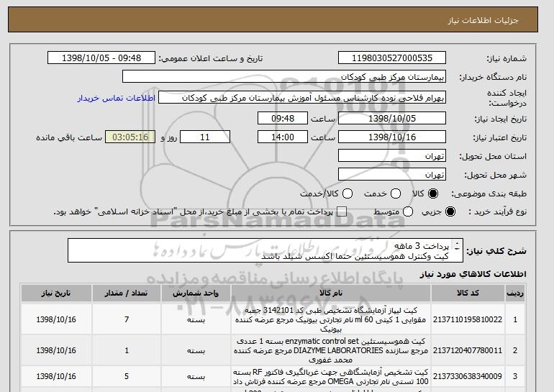Image resolution: width=554 pixels, height=392 pixels.
Task: Click the remaining time countdown 03:05:16
Action: click(x=130, y=137)
